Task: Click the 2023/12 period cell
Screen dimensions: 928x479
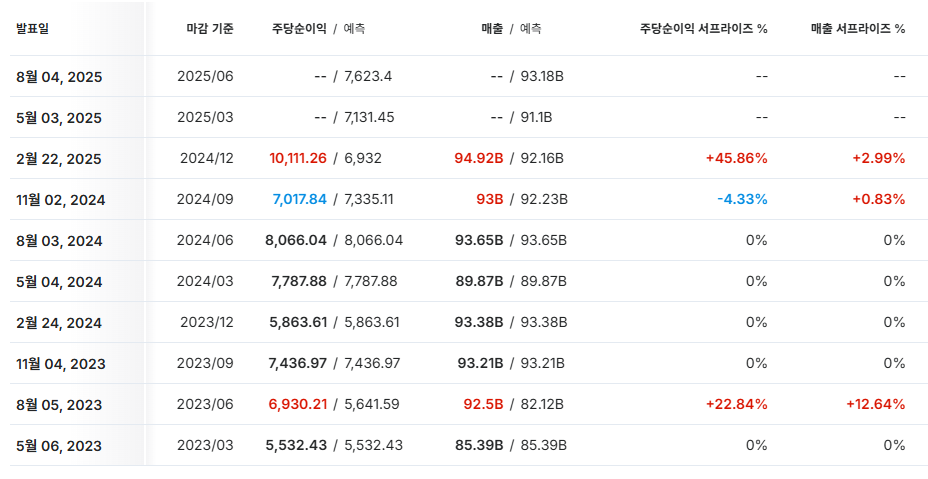Action: pyautogui.click(x=207, y=322)
